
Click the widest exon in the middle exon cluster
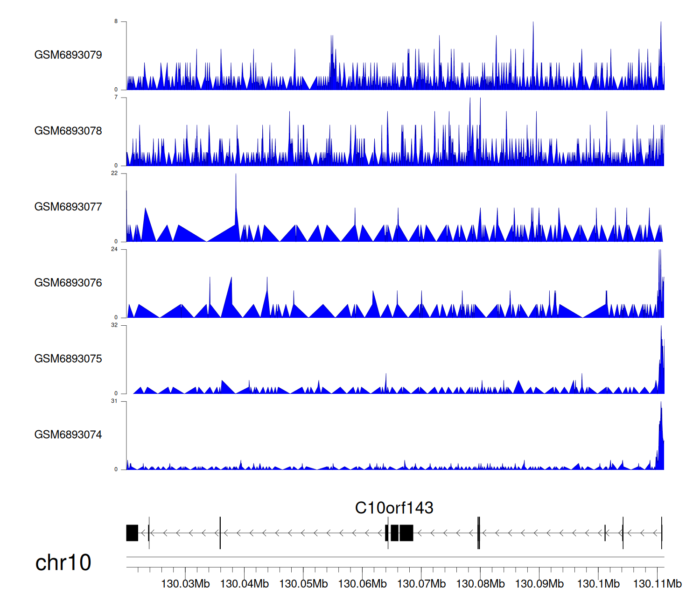tap(406, 533)
